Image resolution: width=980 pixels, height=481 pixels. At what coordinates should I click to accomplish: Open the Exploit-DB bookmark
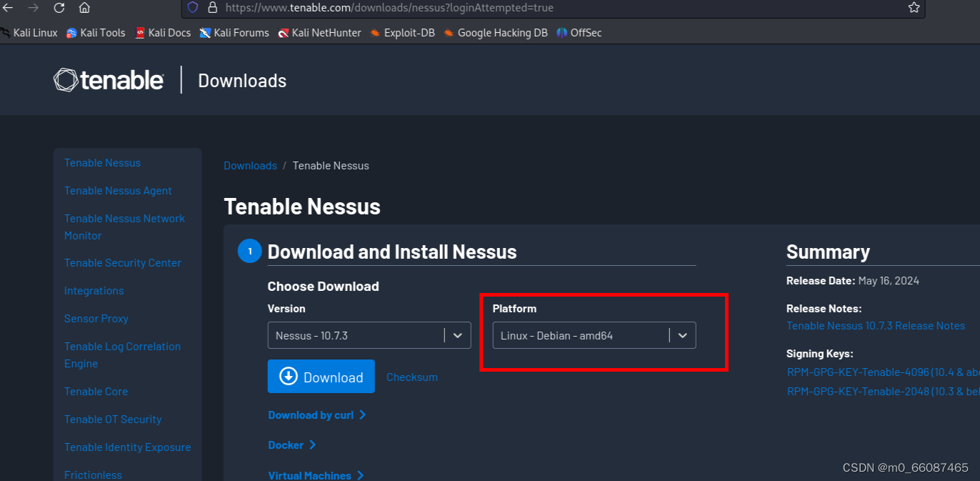[402, 32]
